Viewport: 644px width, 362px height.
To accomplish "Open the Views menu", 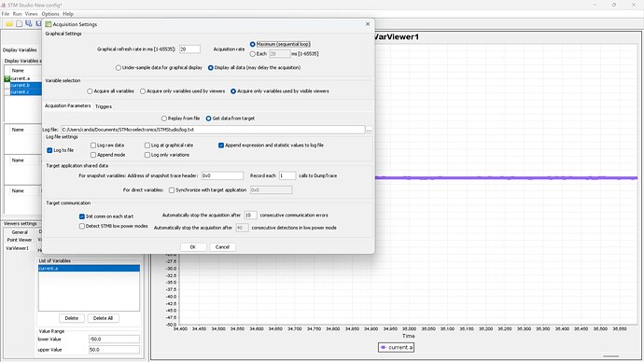I will (31, 14).
